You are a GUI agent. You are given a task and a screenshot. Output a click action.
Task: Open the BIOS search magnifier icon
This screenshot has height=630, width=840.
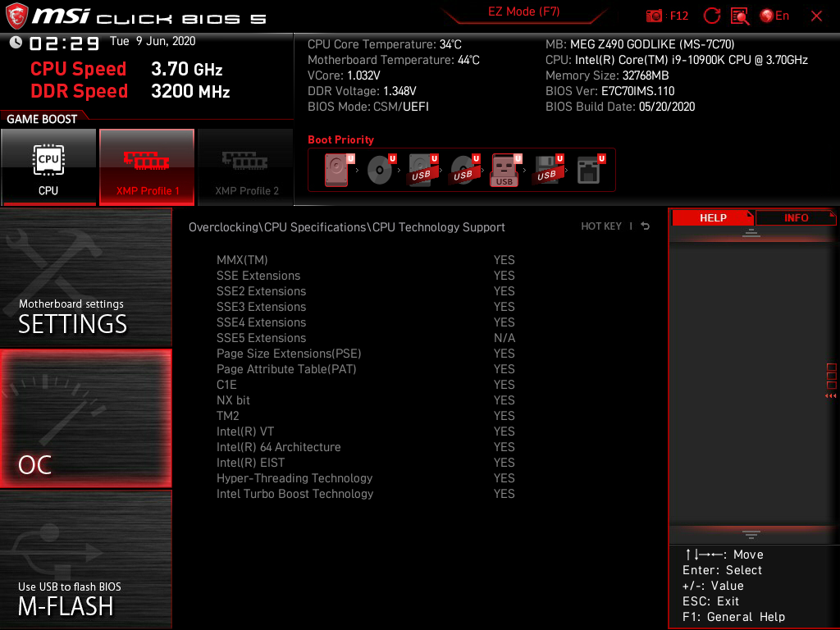coord(740,16)
